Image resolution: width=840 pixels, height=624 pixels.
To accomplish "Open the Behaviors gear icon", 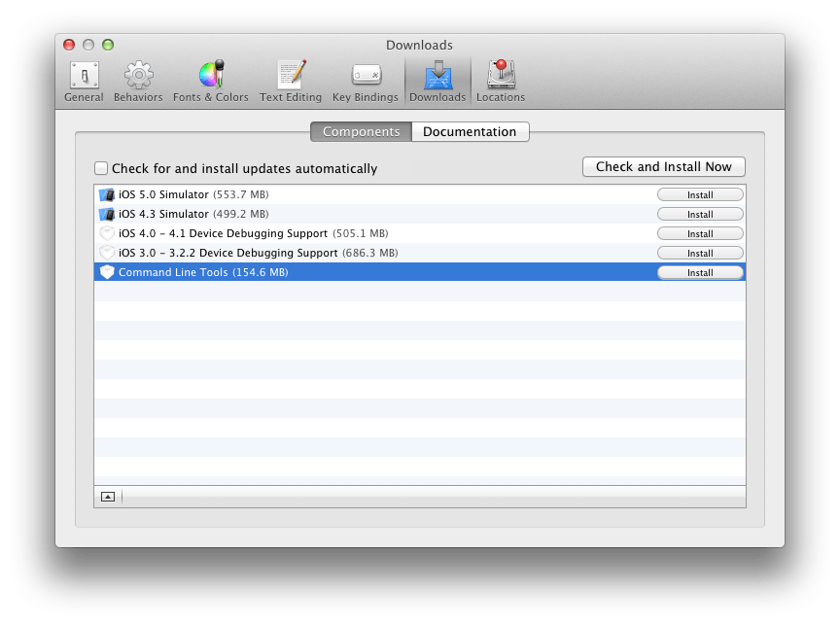I will click(x=138, y=81).
